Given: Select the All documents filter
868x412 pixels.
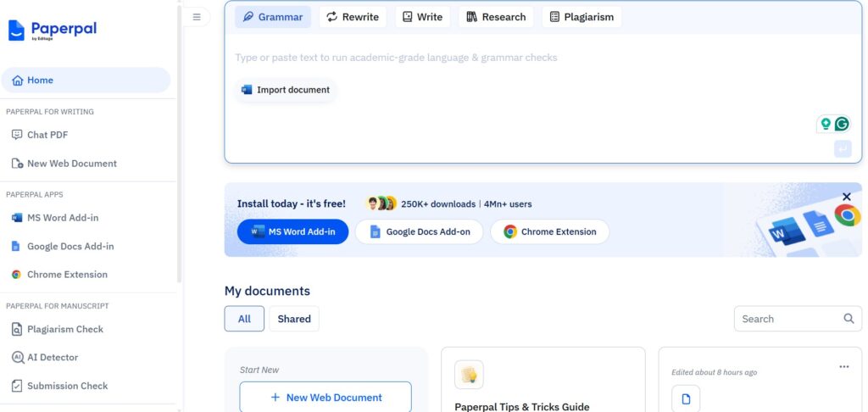Looking at the screenshot, I should [x=244, y=319].
